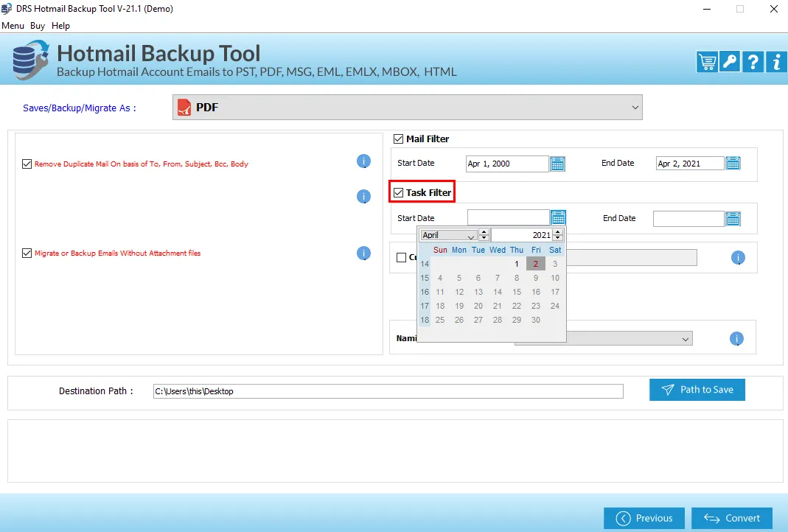The height and width of the screenshot is (532, 788).
Task: Click info icon beside the naming dropdown
Action: tap(736, 339)
